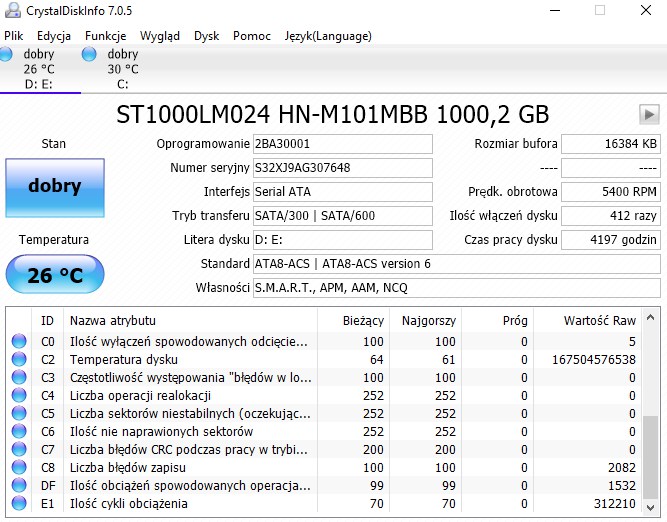This screenshot has width=667, height=522.
Task: Click the Oprogramowanie field 2BA30001
Action: [x=342, y=144]
